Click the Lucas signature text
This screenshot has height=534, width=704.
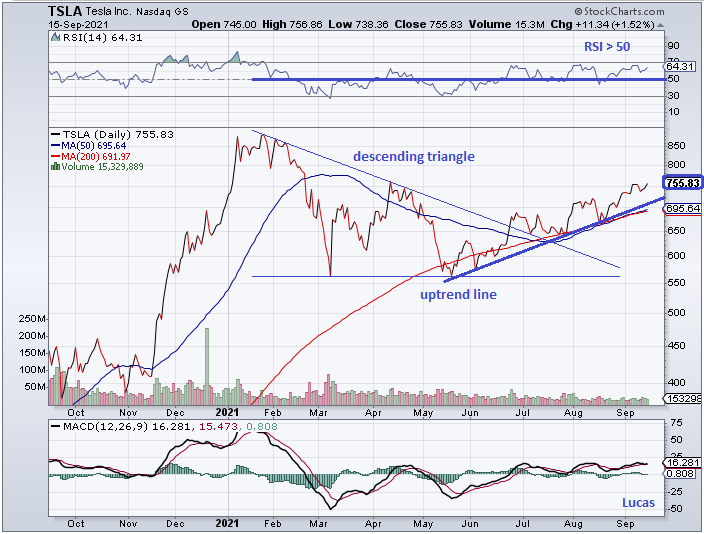638,503
